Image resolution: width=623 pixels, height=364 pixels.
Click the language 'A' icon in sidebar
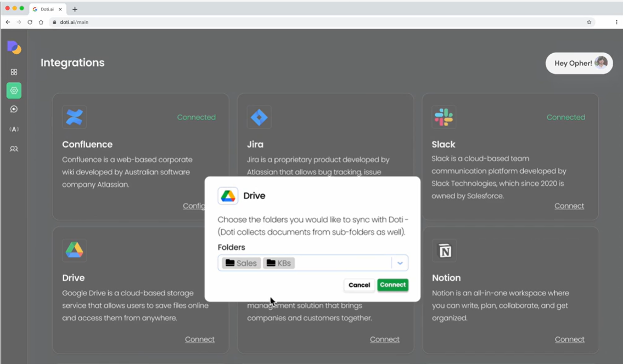pyautogui.click(x=14, y=129)
